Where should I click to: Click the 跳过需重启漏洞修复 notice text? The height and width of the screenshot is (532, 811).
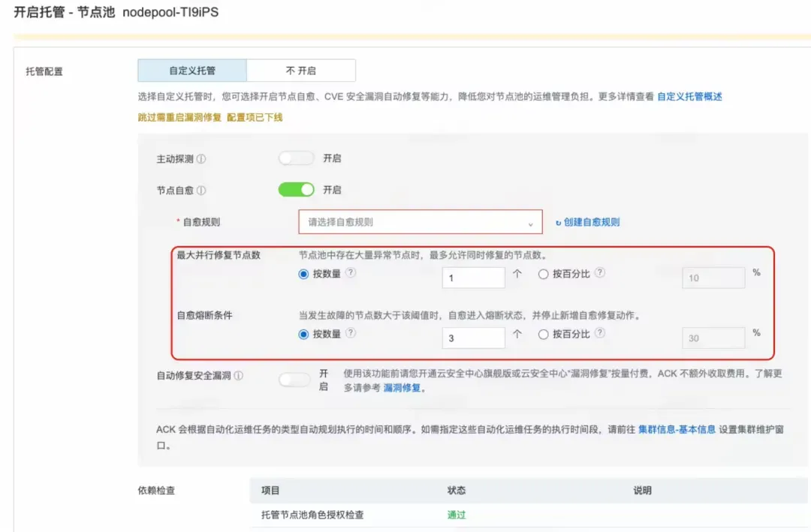179,117
